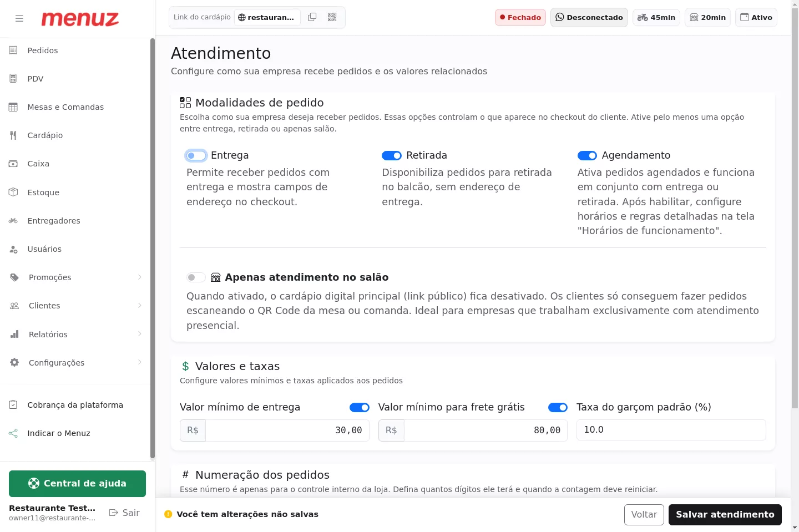Open the Central de ajuda button
The height and width of the screenshot is (532, 799).
click(77, 484)
